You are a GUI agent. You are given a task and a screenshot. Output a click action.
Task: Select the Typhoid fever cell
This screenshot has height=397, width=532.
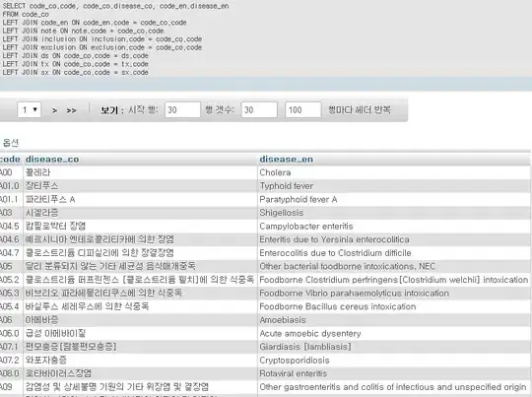[x=394, y=186]
